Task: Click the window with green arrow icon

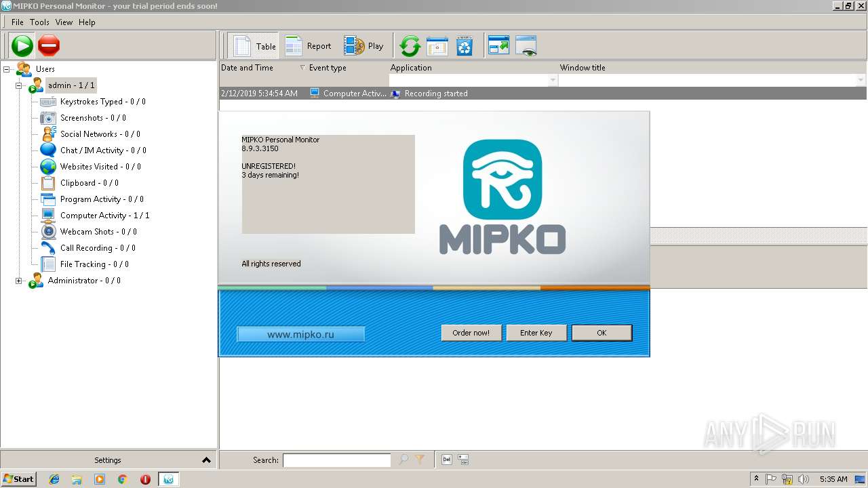Action: coord(498,46)
